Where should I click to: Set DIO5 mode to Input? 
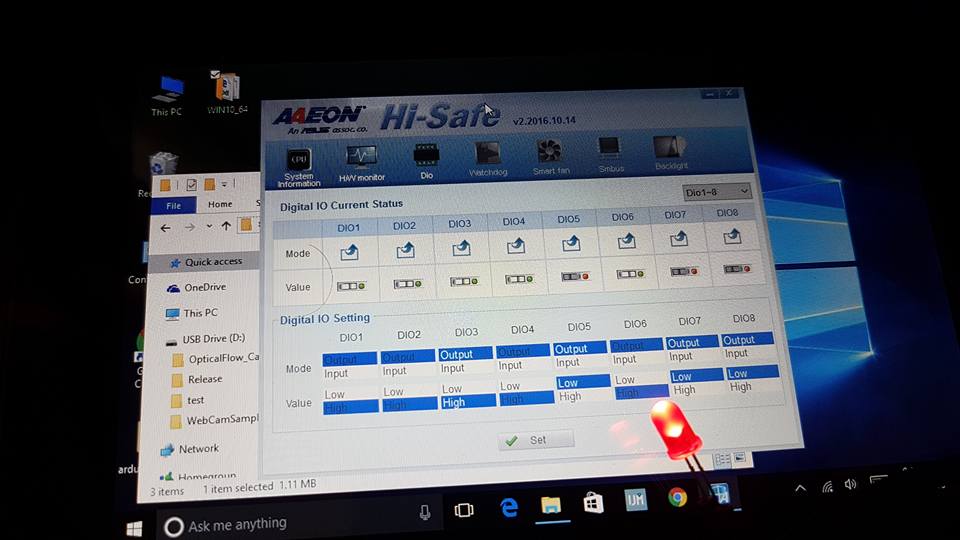(581, 362)
